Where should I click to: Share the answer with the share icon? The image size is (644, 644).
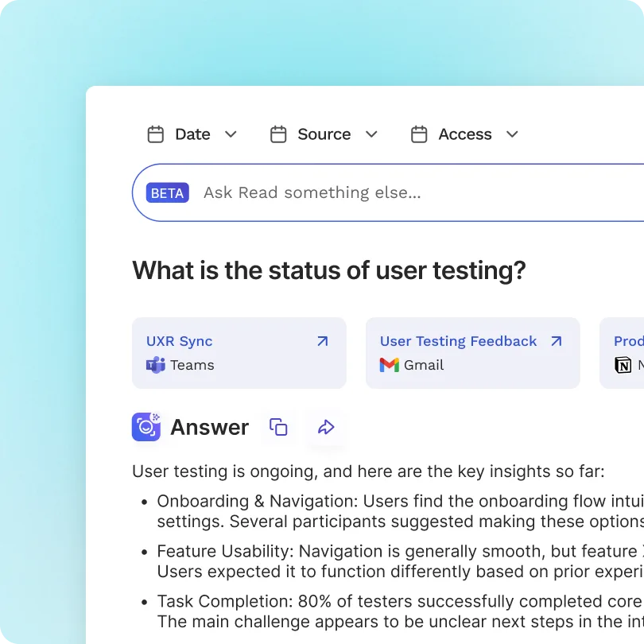click(x=326, y=427)
